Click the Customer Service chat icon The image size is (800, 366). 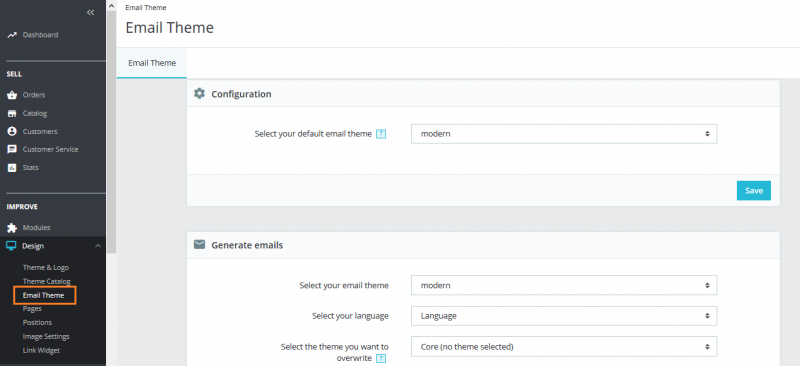coord(12,150)
